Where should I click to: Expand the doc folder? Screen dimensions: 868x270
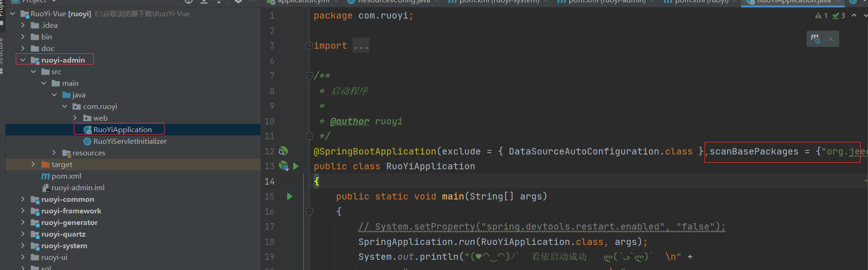(x=23, y=49)
